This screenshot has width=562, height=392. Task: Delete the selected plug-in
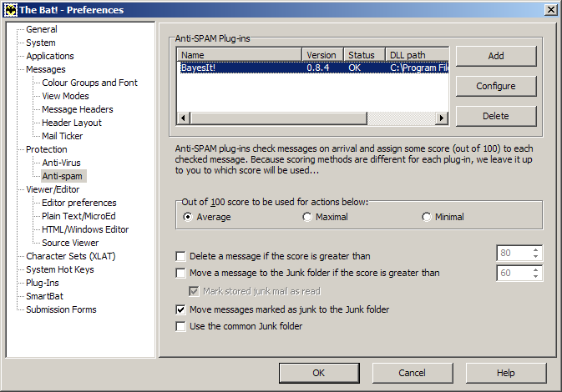495,116
